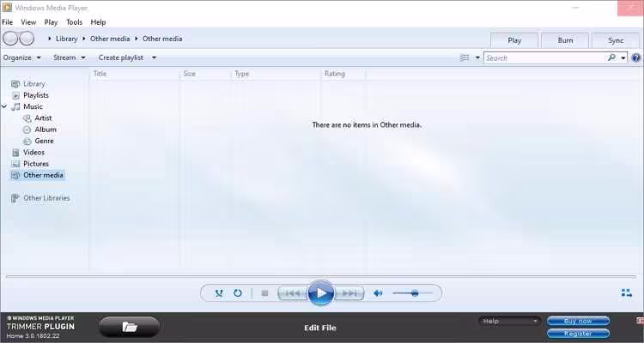Switch to the Burn tab
The image size is (644, 343).
565,40
